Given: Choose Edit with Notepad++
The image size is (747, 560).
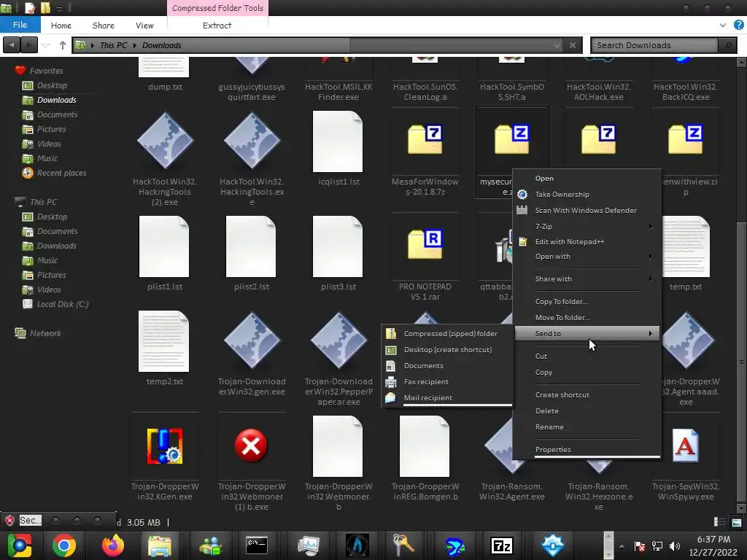Looking at the screenshot, I should click(x=588, y=241).
